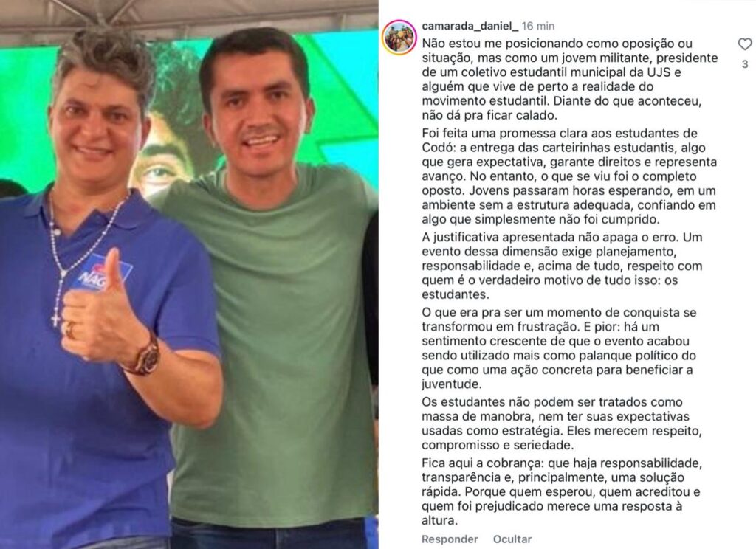This screenshot has width=756, height=549.
Task: Click paragraph starting "O que era pra ser"
Action: (560, 348)
